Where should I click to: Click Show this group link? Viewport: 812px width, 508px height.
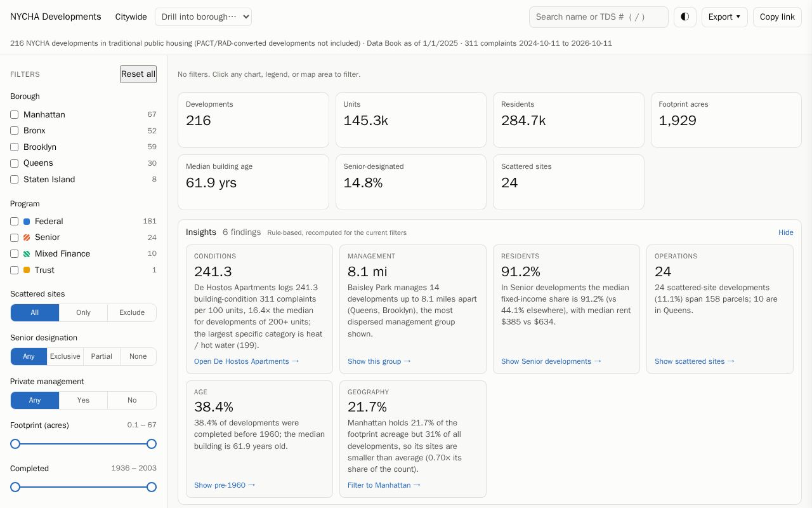coord(379,361)
